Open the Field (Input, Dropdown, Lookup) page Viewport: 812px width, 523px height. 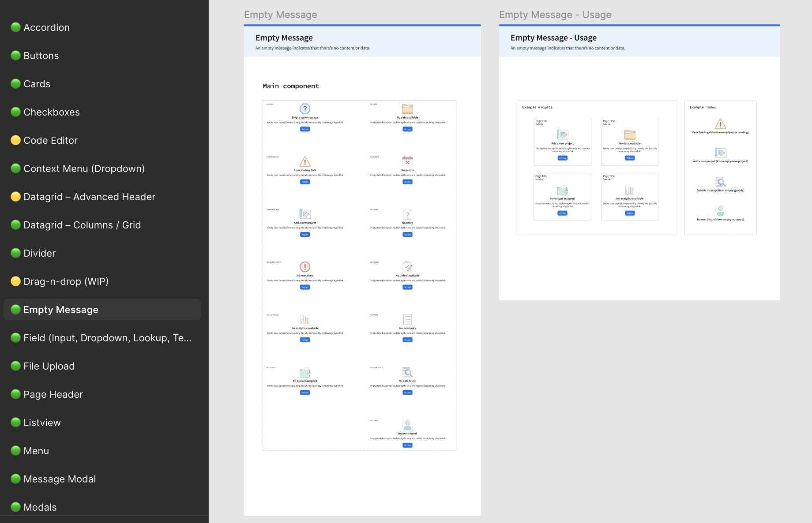point(102,338)
